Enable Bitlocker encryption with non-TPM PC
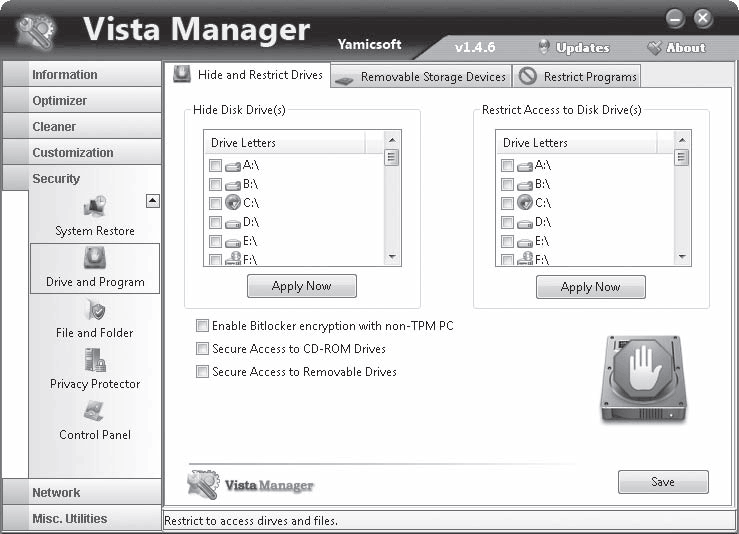739x534 pixels. click(203, 326)
